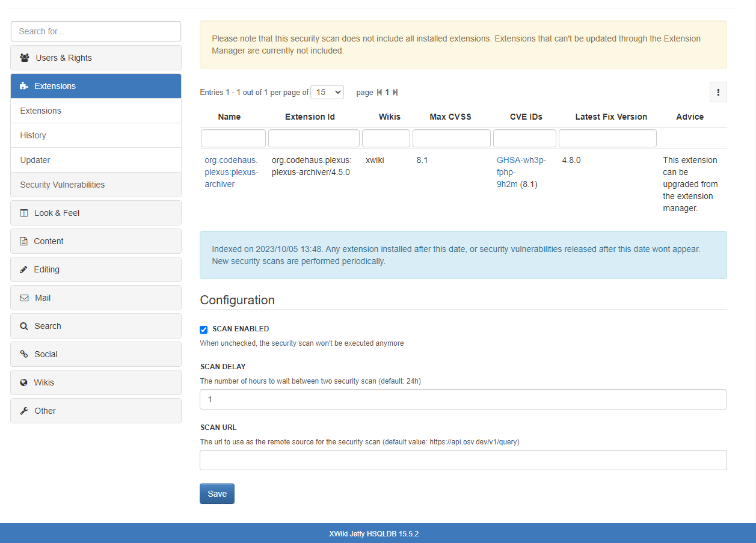Sort table by Name column header
Viewport: 756px width, 543px height.
coord(229,117)
